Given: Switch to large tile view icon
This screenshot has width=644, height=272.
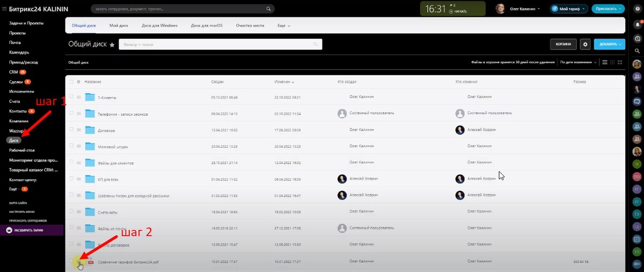Looking at the screenshot, I should tap(620, 62).
